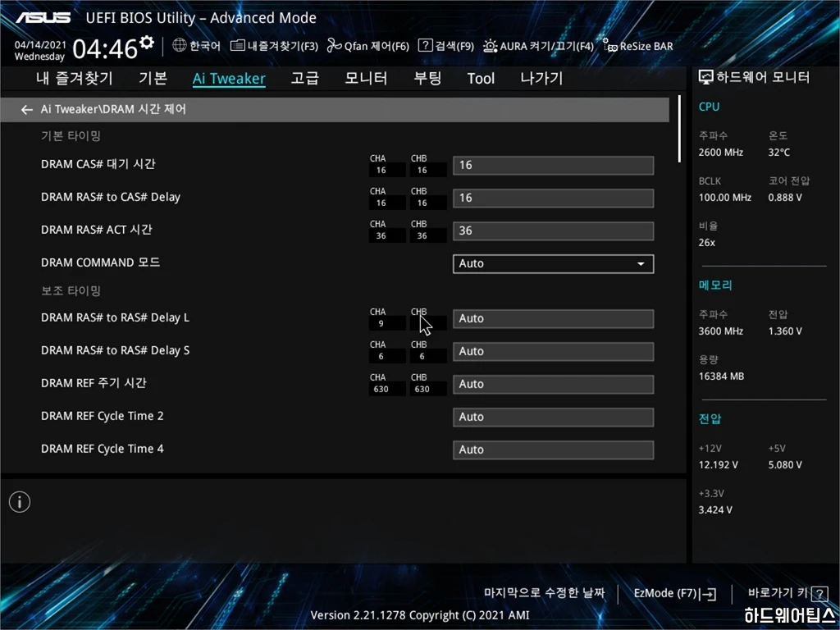Click the 26x ratio value
The width and height of the screenshot is (840, 630).
coord(706,243)
